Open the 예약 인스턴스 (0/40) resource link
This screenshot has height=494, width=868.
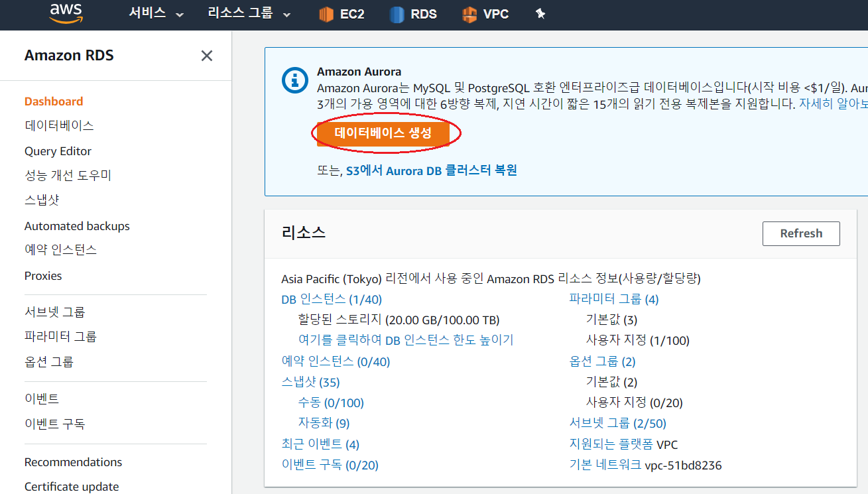coord(336,361)
